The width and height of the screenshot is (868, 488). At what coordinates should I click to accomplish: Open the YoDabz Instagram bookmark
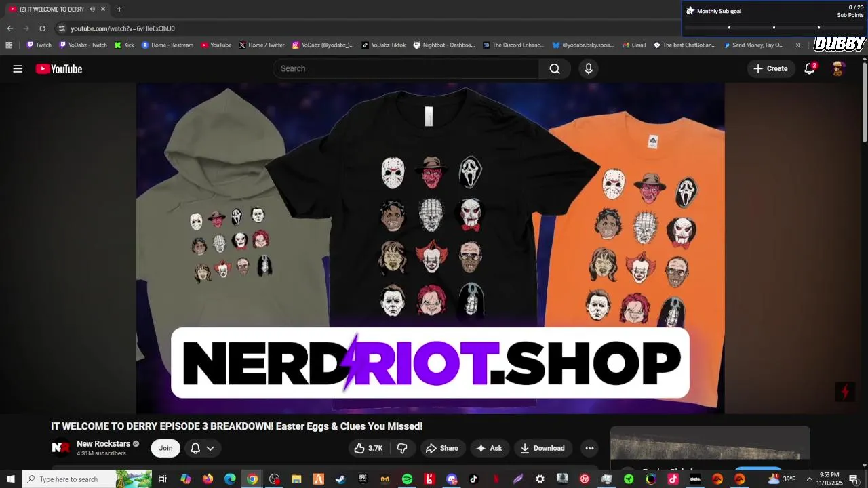click(x=323, y=45)
